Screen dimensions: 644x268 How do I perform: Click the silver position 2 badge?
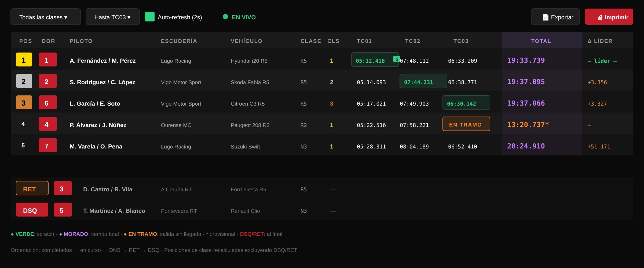coord(24,81)
